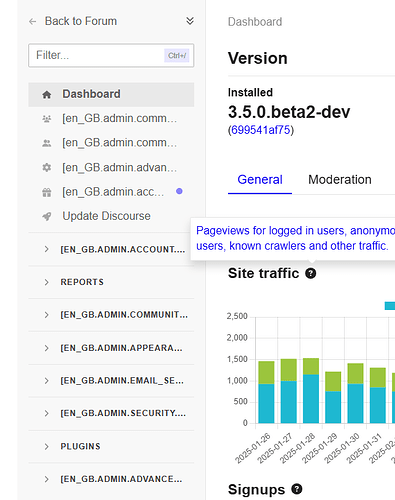Click the pageviews tooltip text
The image size is (395, 500).
point(295,238)
